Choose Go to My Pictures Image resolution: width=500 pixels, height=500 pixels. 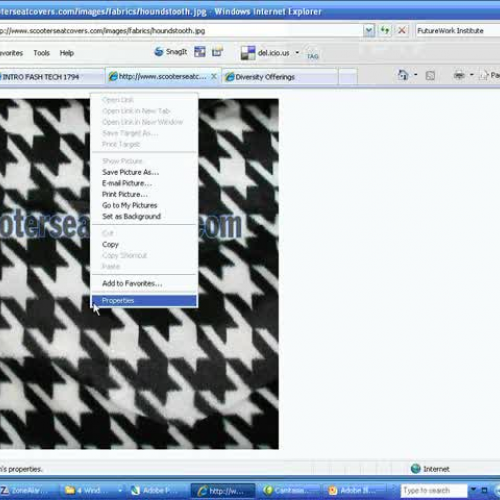(145, 205)
